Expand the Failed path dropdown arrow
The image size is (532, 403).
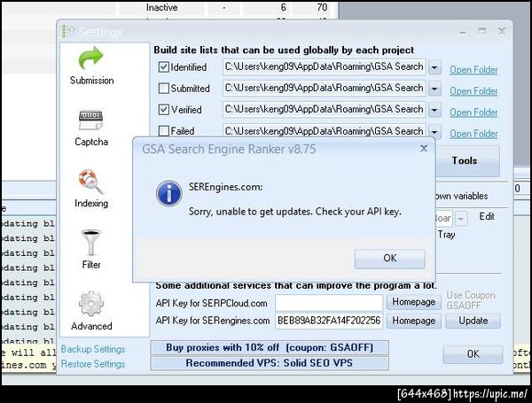pyautogui.click(x=434, y=131)
